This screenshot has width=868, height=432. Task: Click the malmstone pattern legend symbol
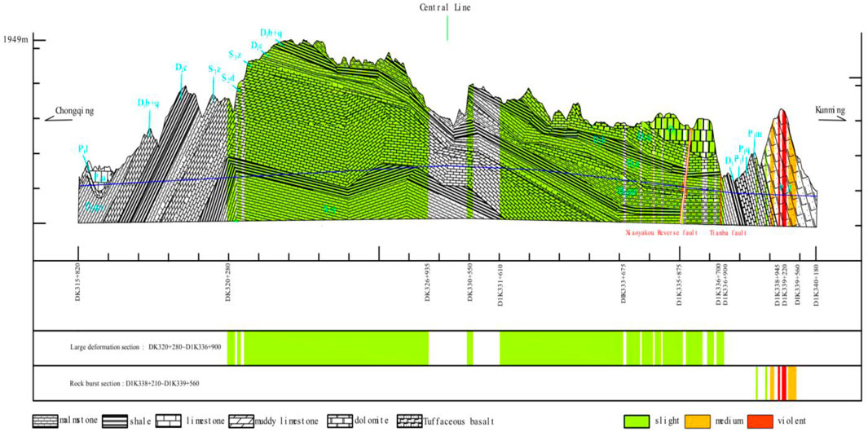(x=46, y=421)
